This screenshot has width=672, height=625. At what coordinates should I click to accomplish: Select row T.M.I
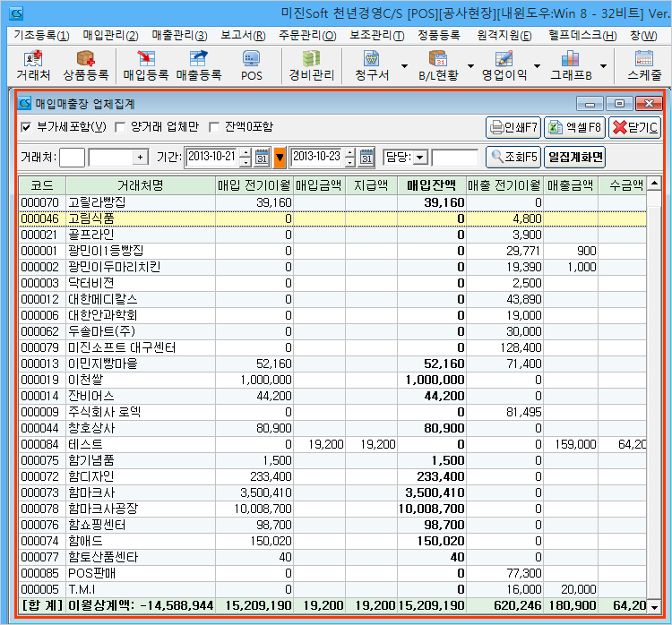332,589
